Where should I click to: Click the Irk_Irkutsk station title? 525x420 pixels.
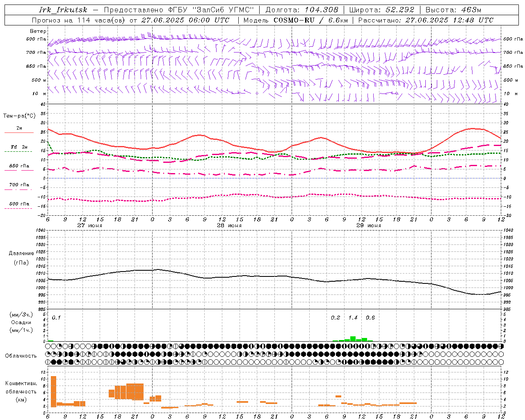pos(63,10)
